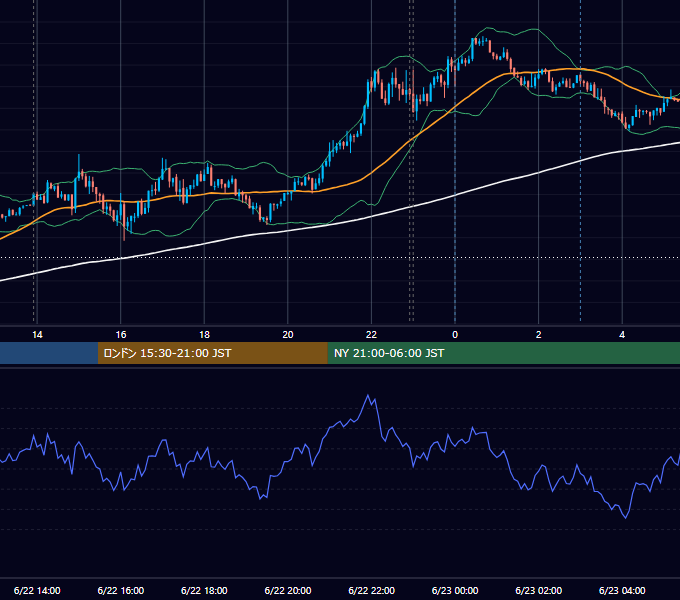Click the hour label 18 on time axis
Image resolution: width=680 pixels, height=600 pixels.
[x=204, y=335]
